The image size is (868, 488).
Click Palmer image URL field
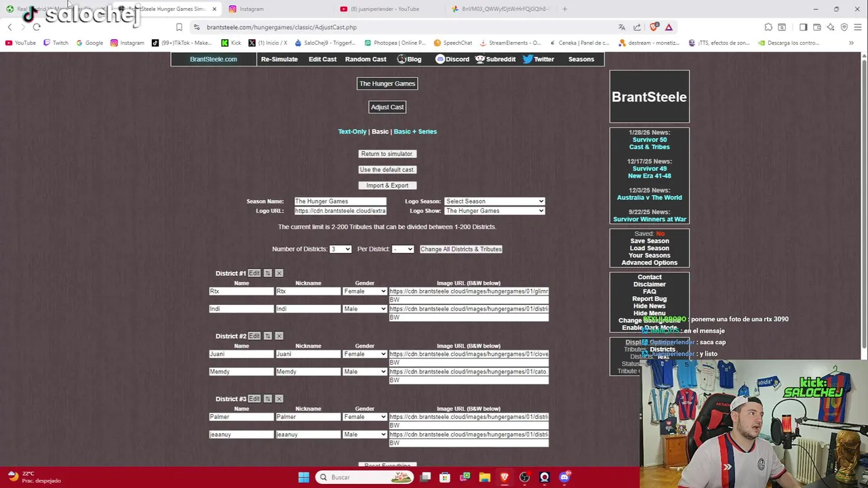469,417
